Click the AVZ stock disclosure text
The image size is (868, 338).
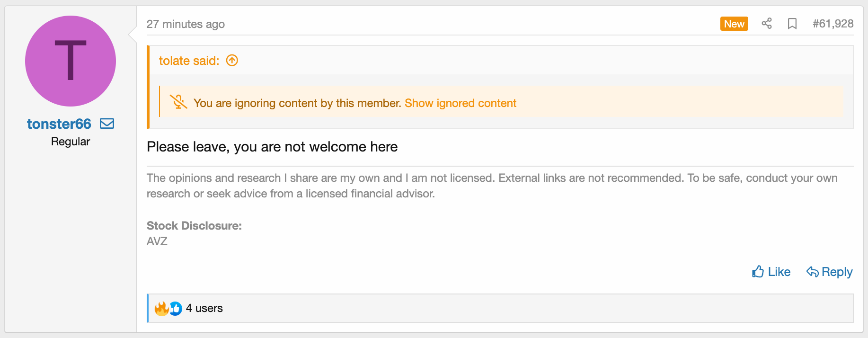pyautogui.click(x=157, y=241)
